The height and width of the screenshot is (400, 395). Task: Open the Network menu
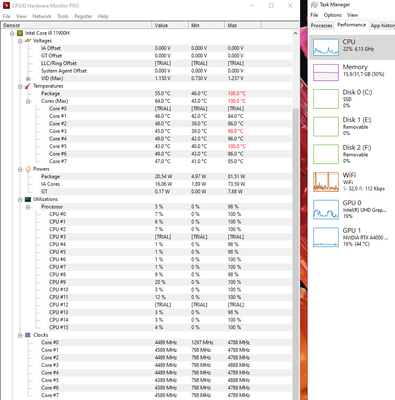point(42,16)
